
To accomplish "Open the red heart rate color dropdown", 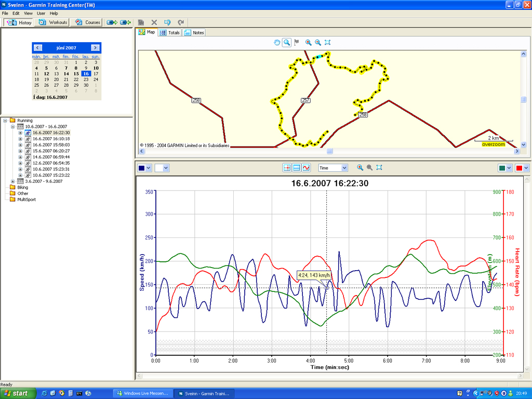I will [x=526, y=168].
